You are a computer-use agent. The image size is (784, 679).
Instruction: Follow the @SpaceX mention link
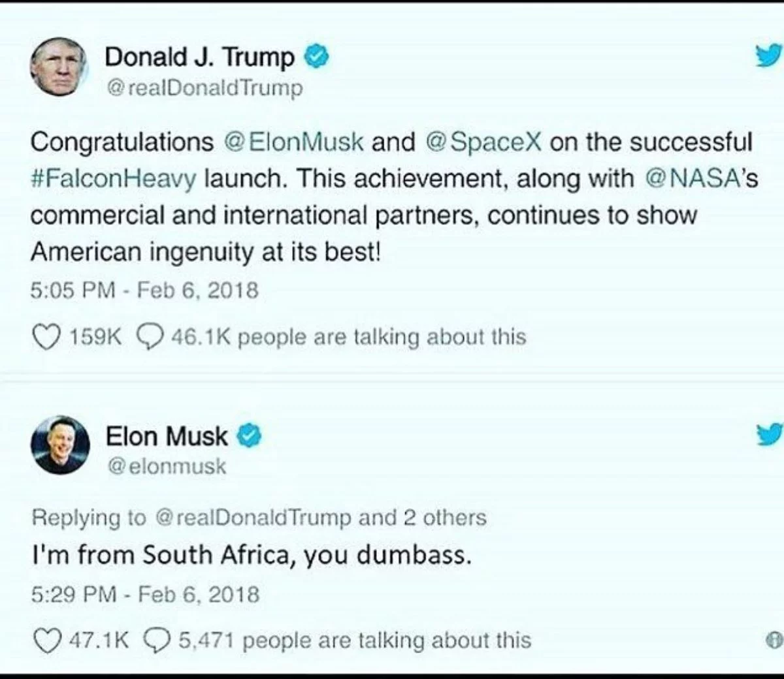(483, 142)
